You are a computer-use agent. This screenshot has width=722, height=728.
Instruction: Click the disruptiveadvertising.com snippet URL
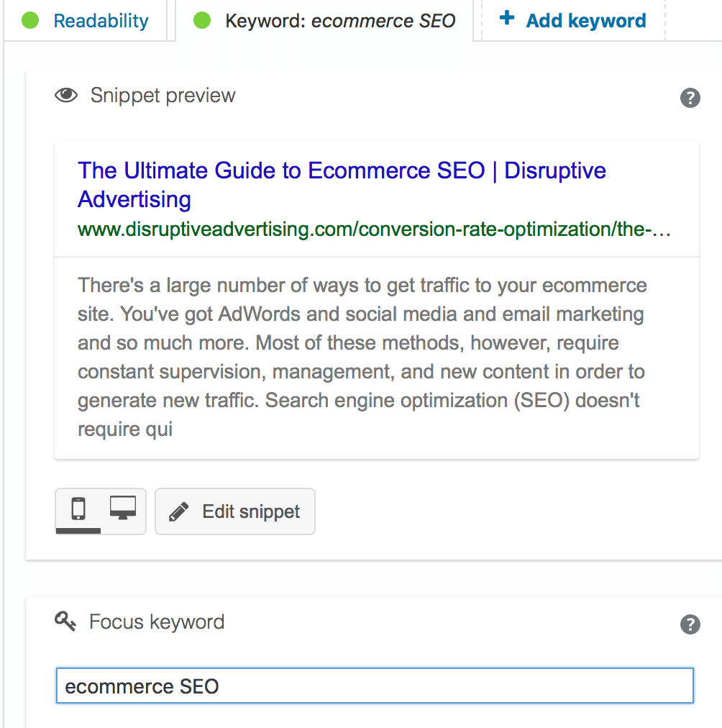(x=375, y=229)
